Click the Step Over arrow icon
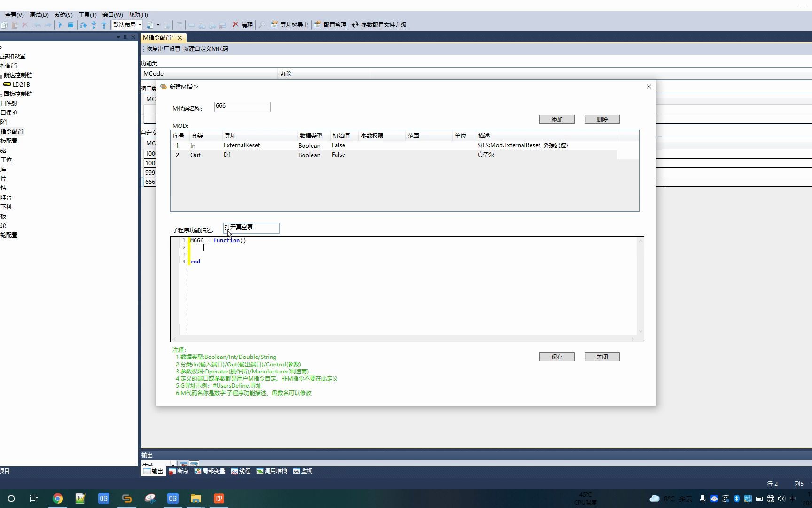This screenshot has height=508, width=812. click(x=83, y=24)
